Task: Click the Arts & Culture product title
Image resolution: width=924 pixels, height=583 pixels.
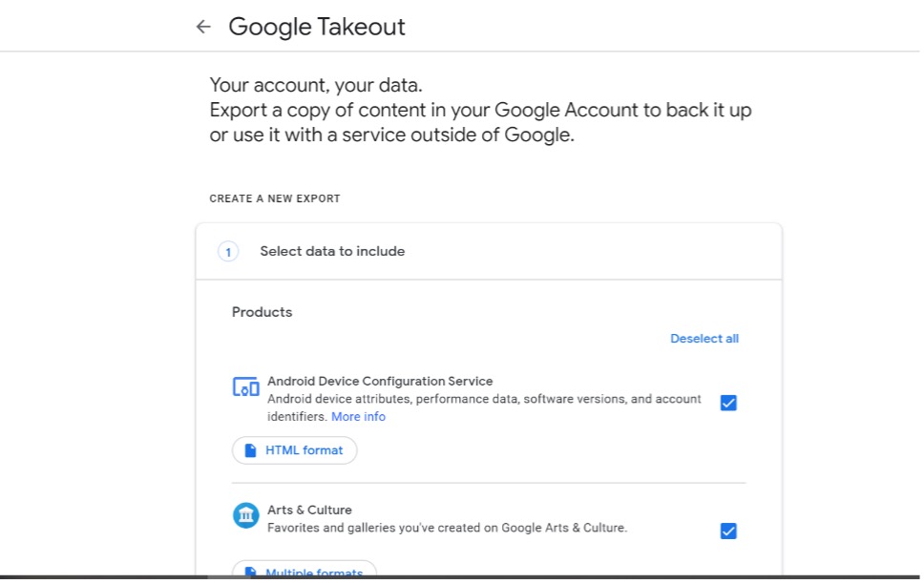Action: [309, 510]
